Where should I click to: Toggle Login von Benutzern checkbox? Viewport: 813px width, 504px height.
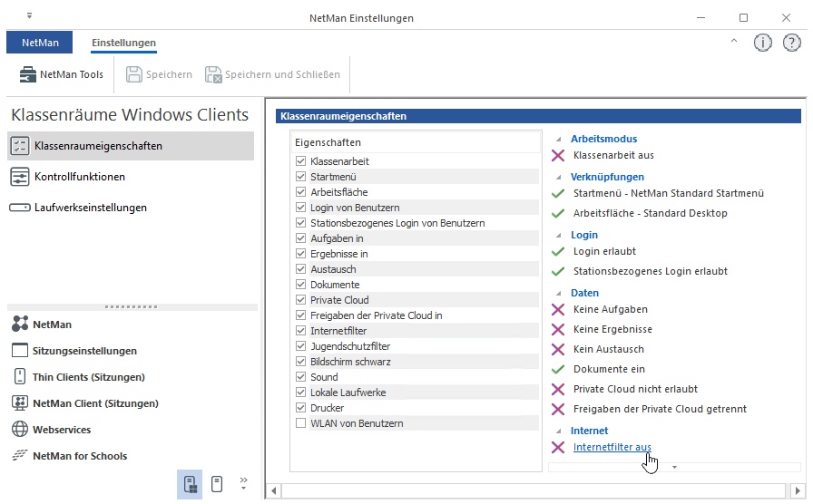[300, 208]
